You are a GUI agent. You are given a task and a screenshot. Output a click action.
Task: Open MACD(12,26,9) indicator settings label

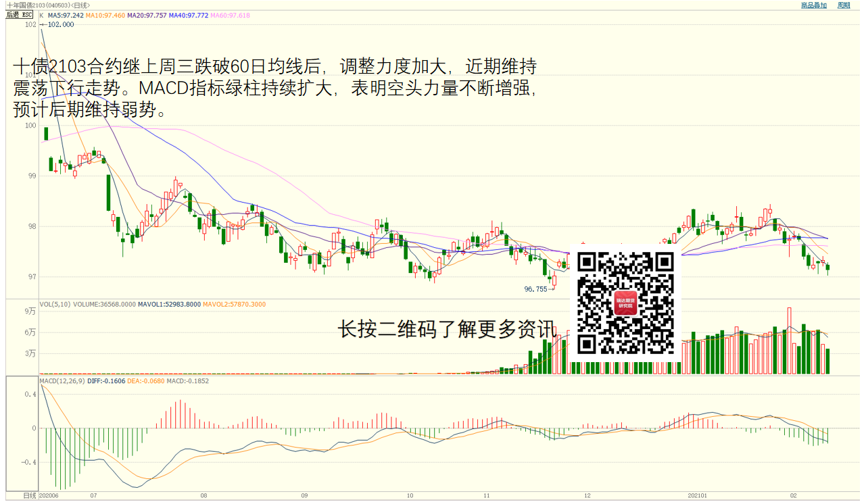click(62, 381)
